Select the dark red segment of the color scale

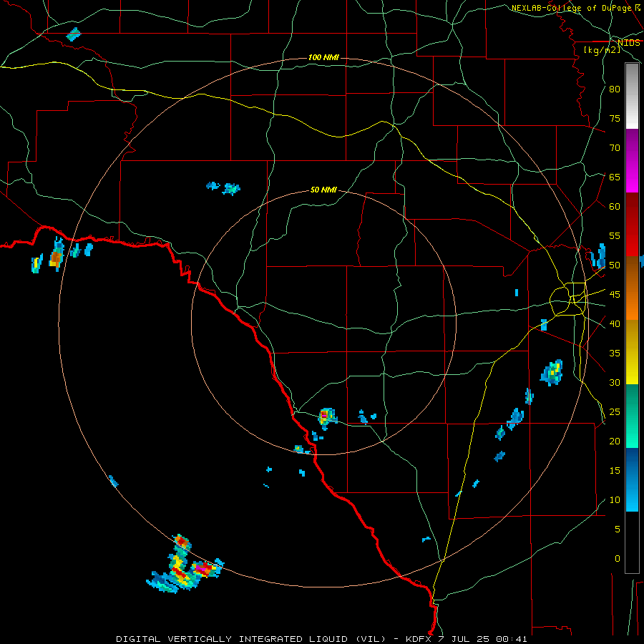pos(632,224)
